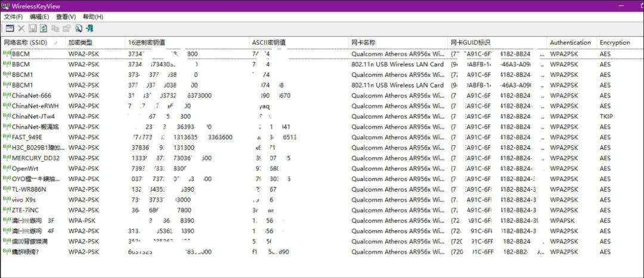Click the Wi-Fi icon of the H3C_B029B1 row
The width and height of the screenshot is (644, 278).
pos(7,147)
